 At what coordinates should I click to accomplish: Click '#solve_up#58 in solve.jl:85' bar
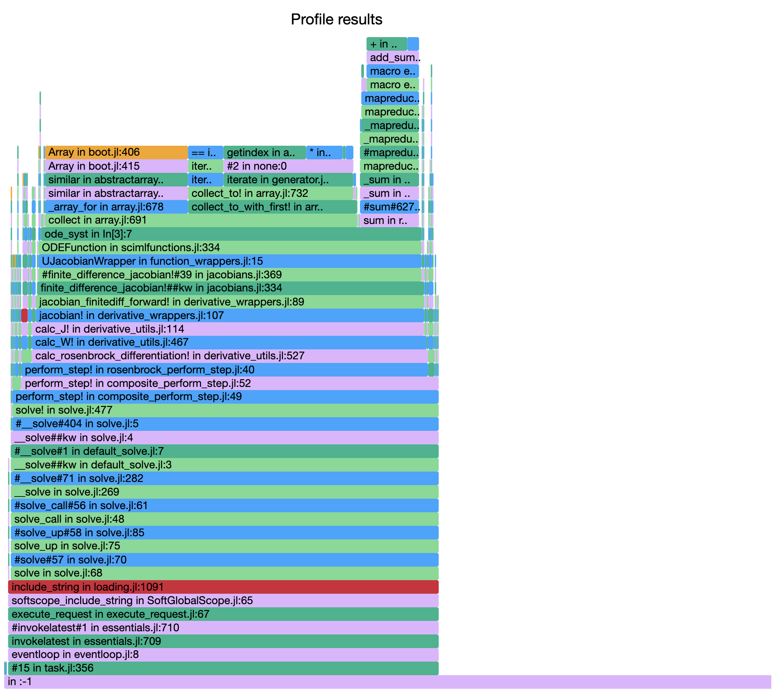point(225,533)
